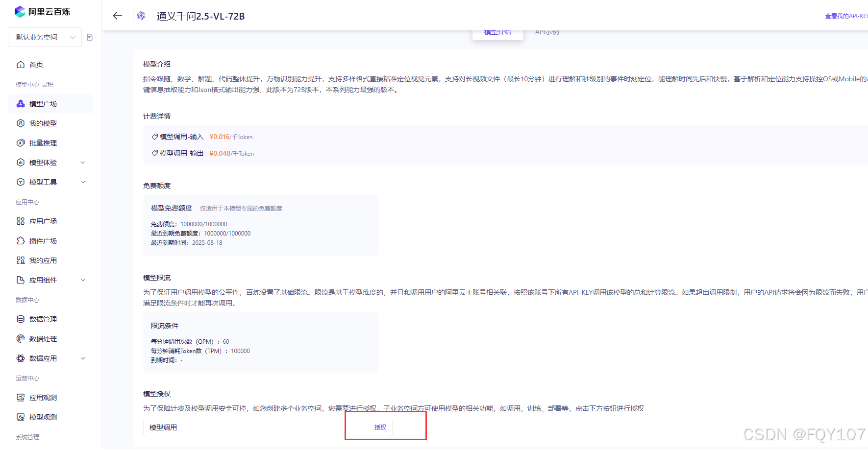The width and height of the screenshot is (868, 449).
Task: Click the 应用广场 grid icon
Action: (21, 221)
